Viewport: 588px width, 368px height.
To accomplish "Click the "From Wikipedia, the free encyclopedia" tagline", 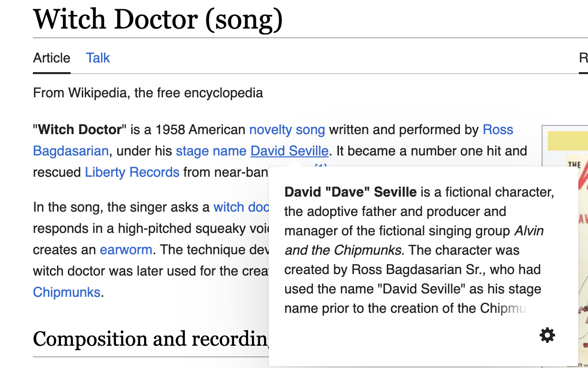I will (148, 93).
